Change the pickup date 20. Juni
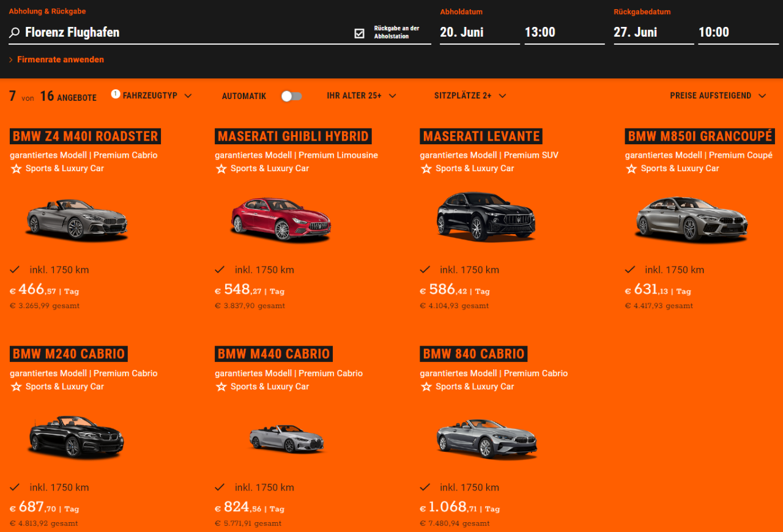The image size is (783, 532). (x=480, y=32)
